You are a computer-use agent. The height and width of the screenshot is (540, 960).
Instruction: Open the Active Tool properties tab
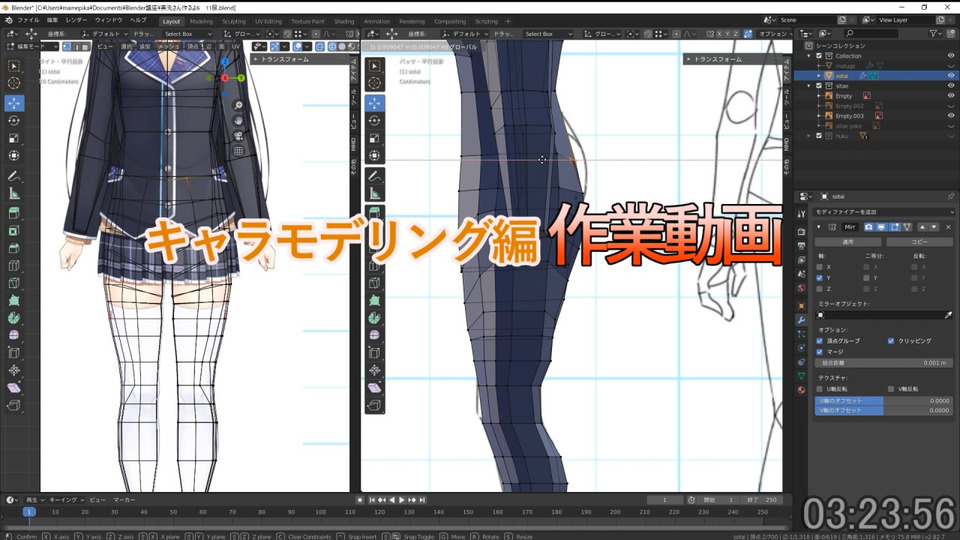tap(801, 214)
